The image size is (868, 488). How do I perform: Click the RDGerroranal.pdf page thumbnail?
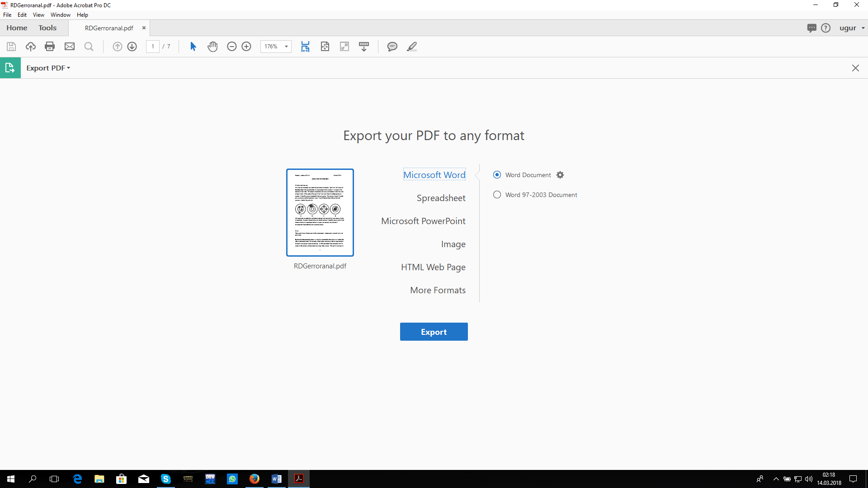[320, 212]
